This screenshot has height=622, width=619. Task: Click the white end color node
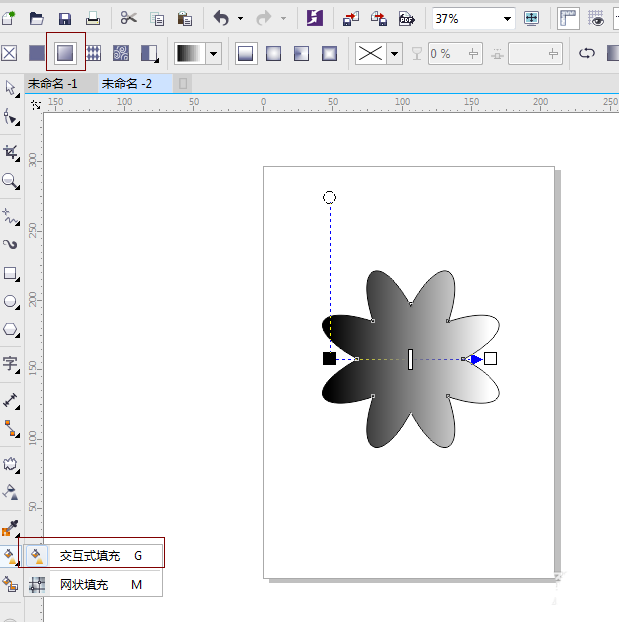tap(490, 358)
